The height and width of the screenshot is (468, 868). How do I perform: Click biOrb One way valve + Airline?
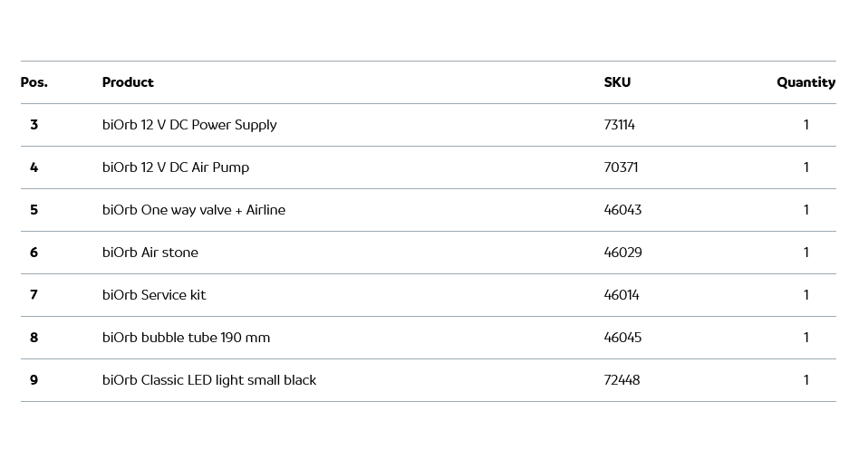pos(194,210)
